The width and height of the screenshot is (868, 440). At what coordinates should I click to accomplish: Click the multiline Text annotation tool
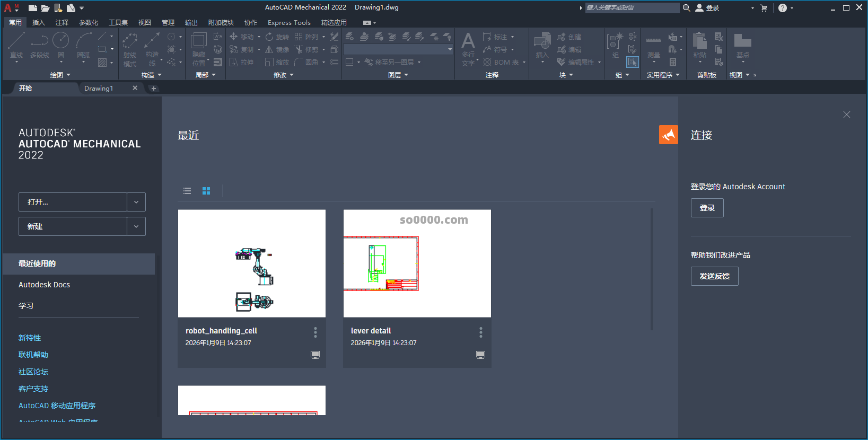pyautogui.click(x=468, y=48)
